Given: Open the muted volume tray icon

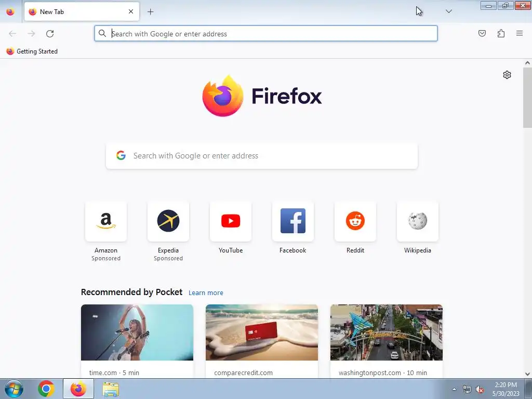Looking at the screenshot, I should point(480,390).
